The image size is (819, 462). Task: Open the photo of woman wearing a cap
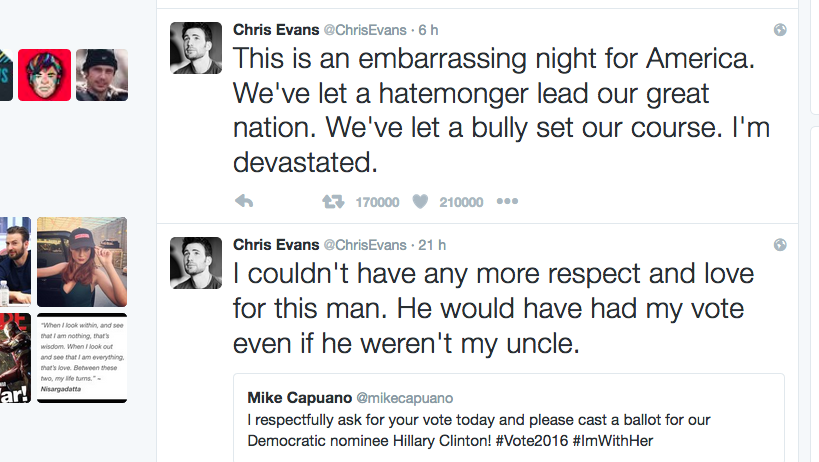(82, 262)
